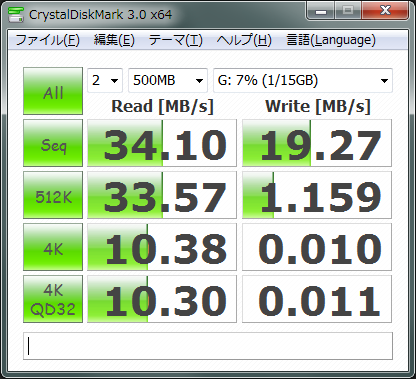Click the 512K write result 1.159
This screenshot has width=416, height=379.
pos(317,195)
